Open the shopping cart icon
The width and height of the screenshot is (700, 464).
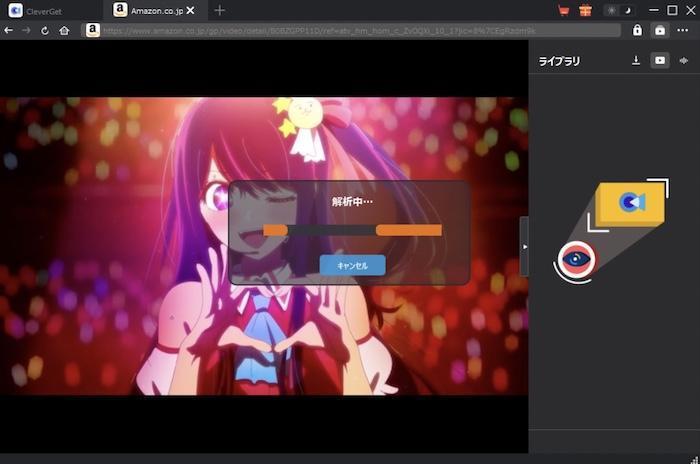click(x=563, y=10)
